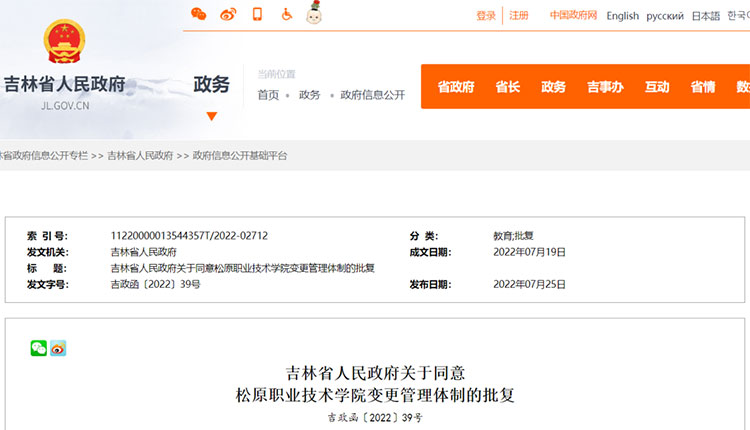Click the 登录 login link
750x430 pixels.
pyautogui.click(x=486, y=16)
